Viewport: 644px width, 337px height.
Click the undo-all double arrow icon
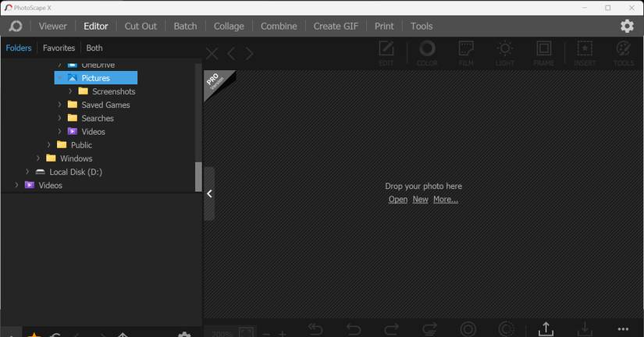click(x=315, y=329)
